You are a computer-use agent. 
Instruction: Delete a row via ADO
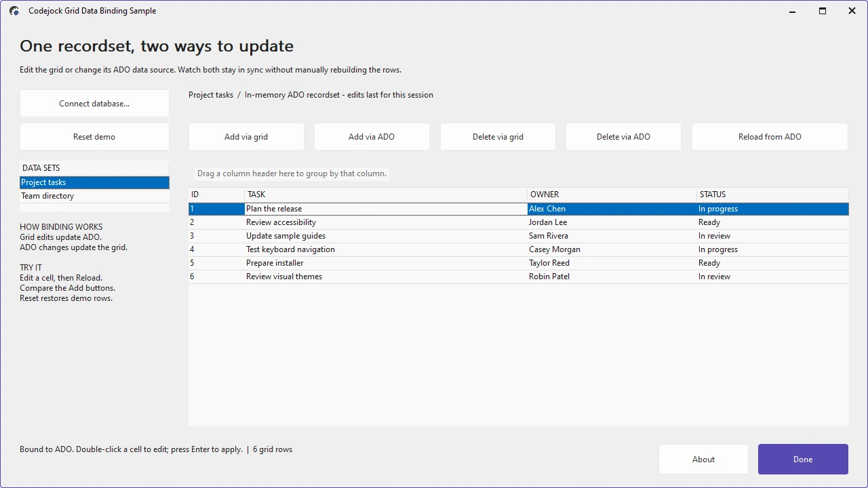(623, 137)
